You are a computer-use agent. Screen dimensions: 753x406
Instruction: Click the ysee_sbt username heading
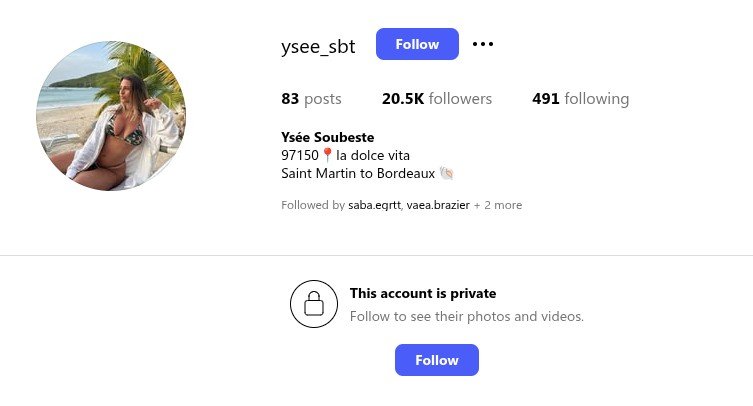[318, 45]
